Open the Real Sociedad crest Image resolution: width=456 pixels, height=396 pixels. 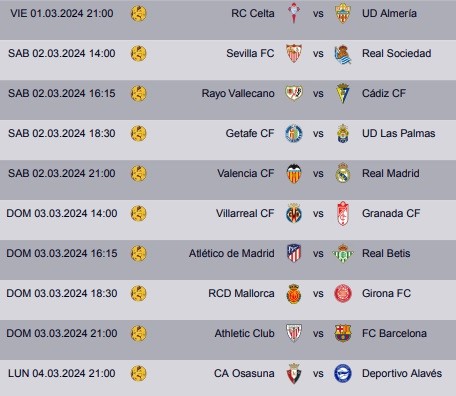(343, 54)
